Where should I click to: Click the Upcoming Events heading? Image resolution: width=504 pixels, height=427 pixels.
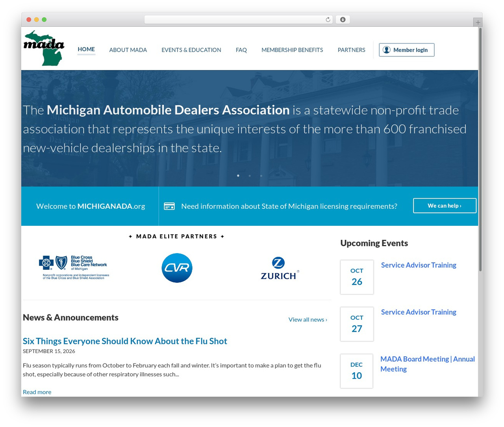(374, 243)
